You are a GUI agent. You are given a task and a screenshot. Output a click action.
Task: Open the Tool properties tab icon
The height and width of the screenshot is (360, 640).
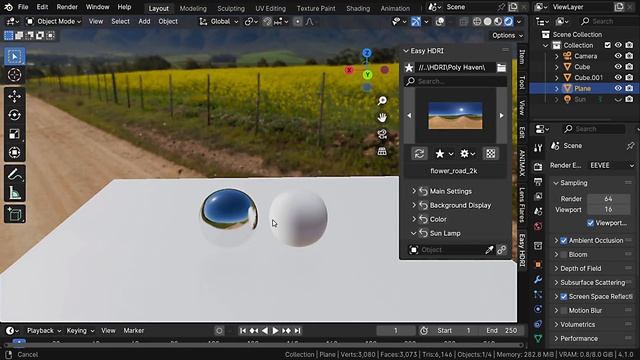click(x=538, y=148)
